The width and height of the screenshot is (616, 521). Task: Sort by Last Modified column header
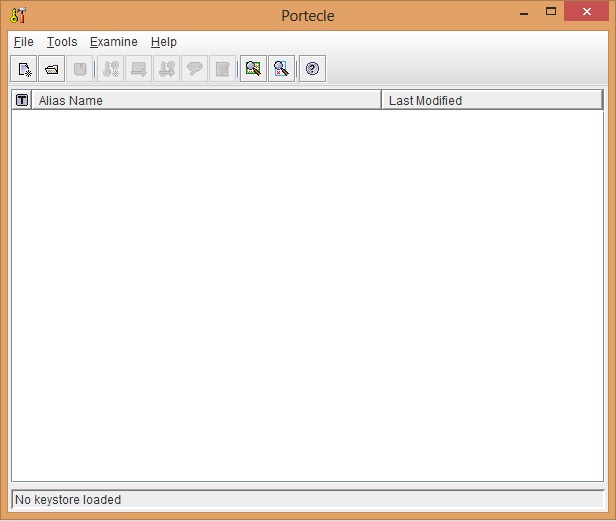pos(492,100)
